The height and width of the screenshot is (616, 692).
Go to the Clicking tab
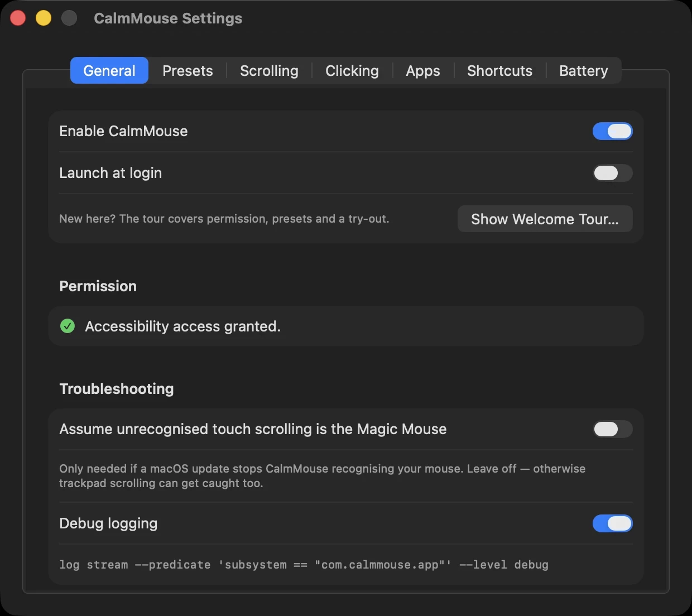pos(352,70)
